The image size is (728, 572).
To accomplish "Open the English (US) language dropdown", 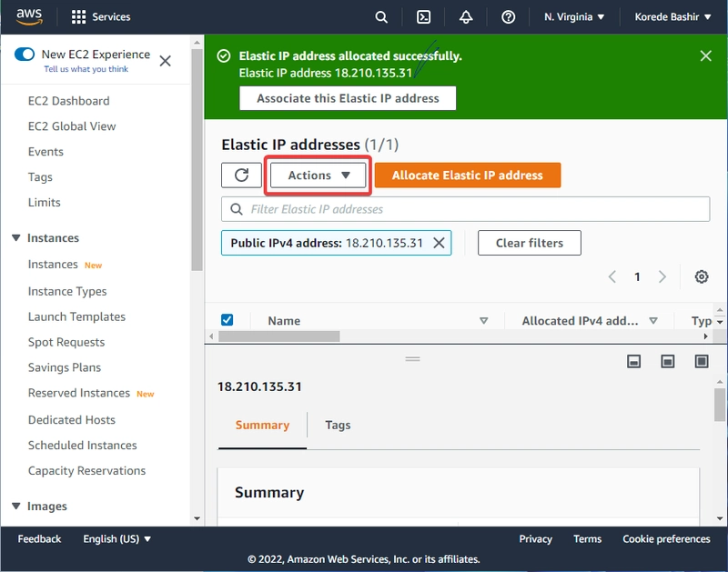I will [117, 539].
